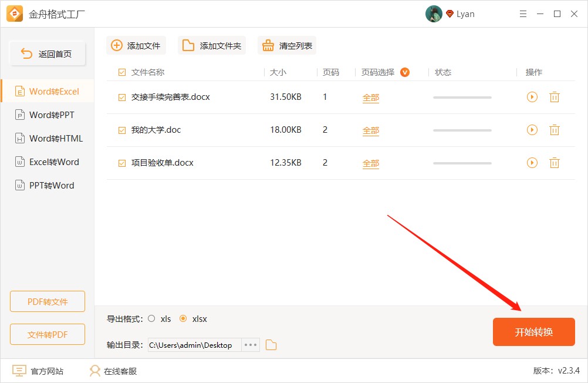This screenshot has width=588, height=383.
Task: Click the progress bar of 交接手续完善表.docx
Action: point(461,97)
